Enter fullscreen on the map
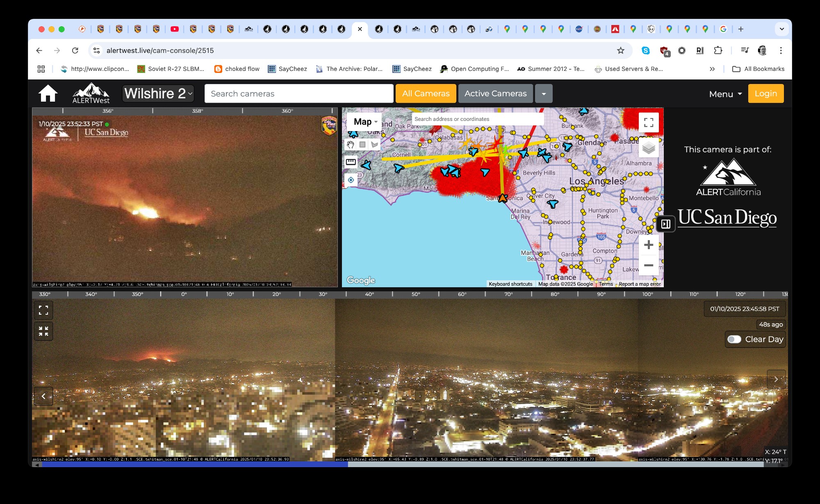This screenshot has width=820, height=504. 648,122
